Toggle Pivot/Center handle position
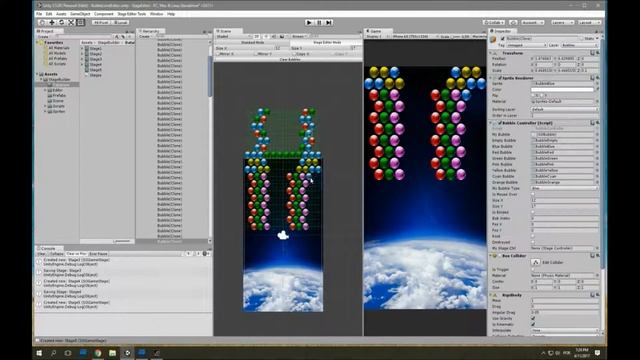640x360 pixels. coord(101,22)
